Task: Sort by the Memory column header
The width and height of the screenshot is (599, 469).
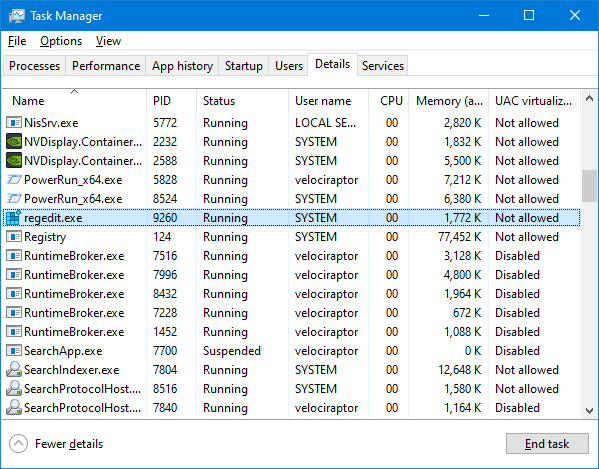Action: tap(449, 101)
